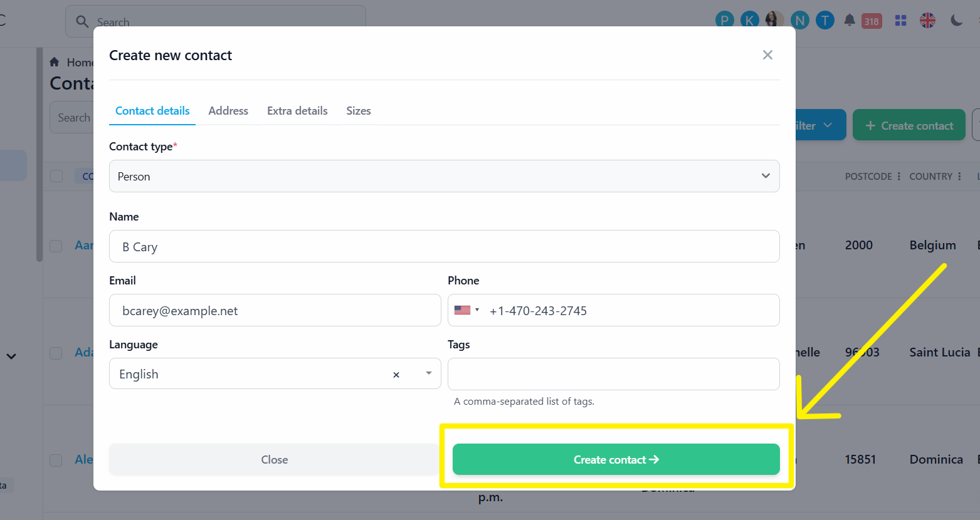Open the POSTCODE column options menu
This screenshot has height=520, width=980.
pos(899,177)
